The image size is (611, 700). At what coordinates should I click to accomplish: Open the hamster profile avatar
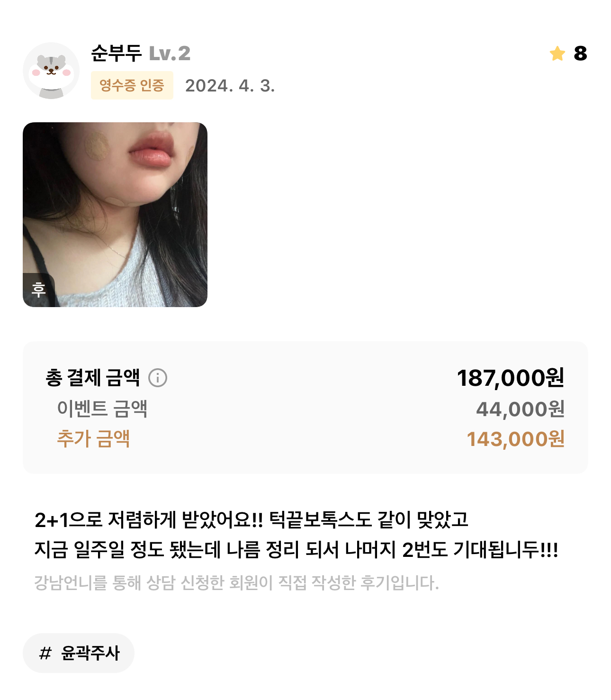point(51,71)
